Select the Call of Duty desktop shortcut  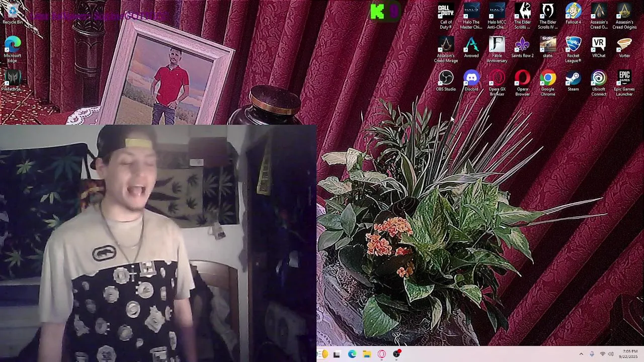446,17
